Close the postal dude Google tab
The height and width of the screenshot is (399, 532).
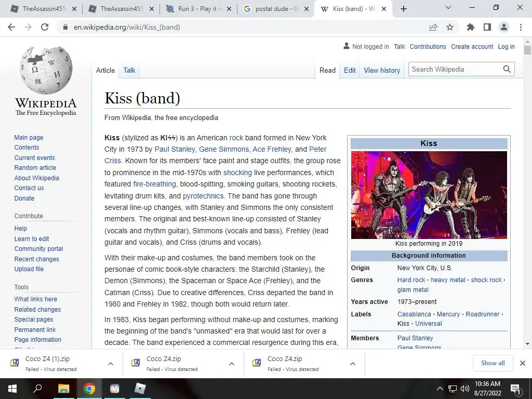(307, 9)
